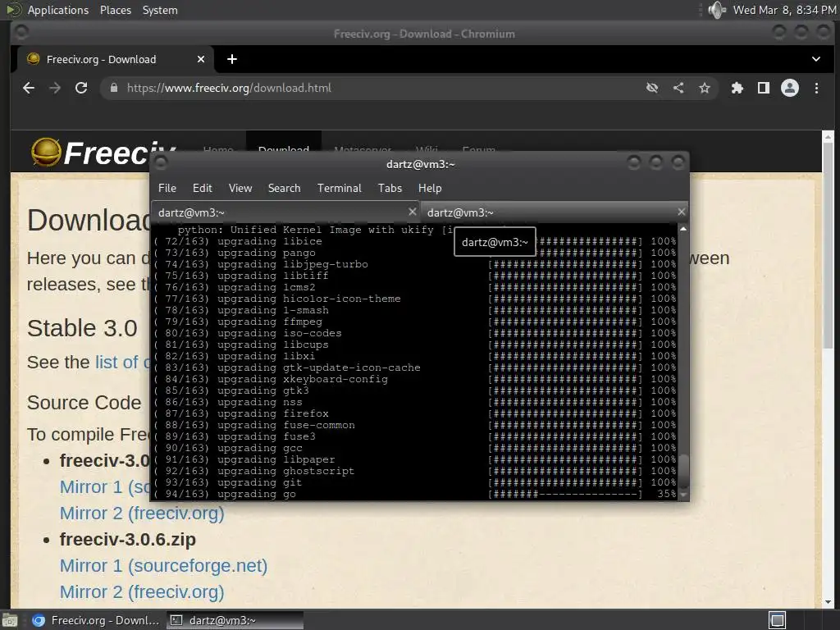Open the Terminal menu
840x630 pixels.
pyautogui.click(x=339, y=188)
